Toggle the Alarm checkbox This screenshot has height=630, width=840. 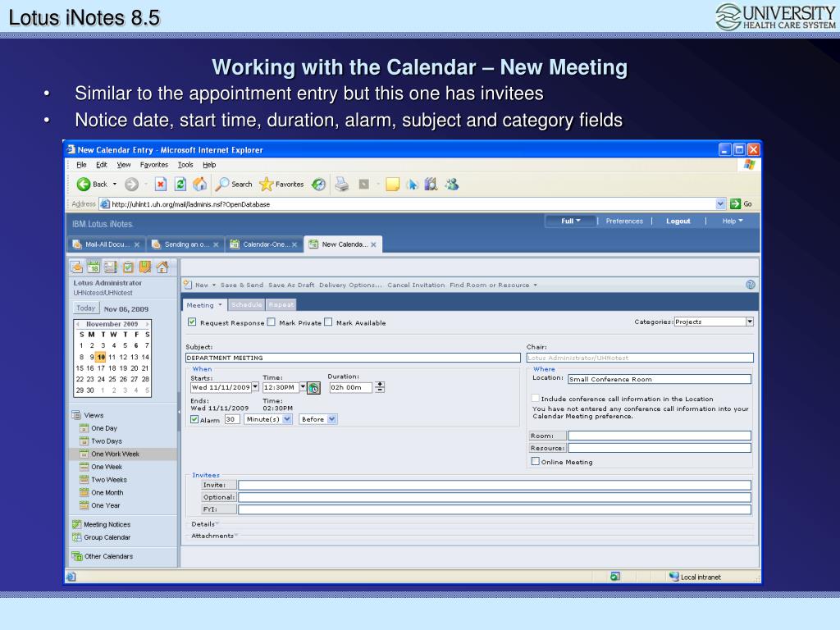coord(194,419)
